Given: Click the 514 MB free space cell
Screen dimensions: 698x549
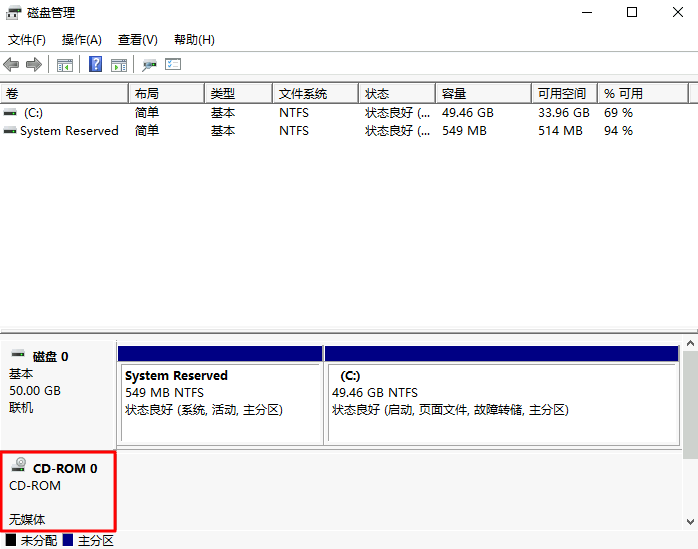Looking at the screenshot, I should click(560, 131).
